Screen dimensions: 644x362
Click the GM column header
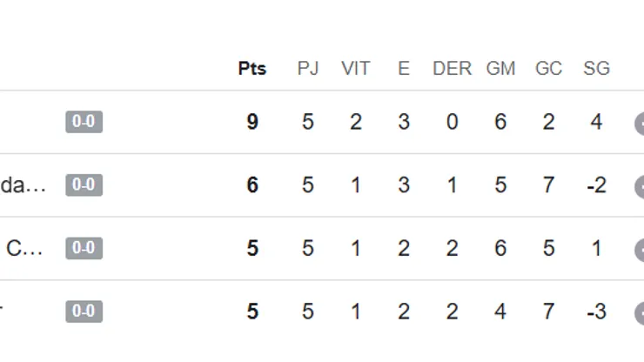pos(500,69)
